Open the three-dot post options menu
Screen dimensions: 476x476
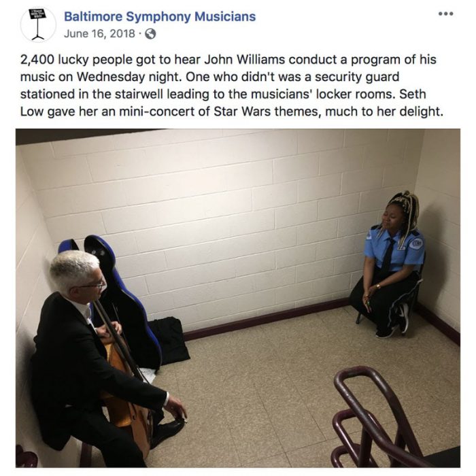(x=446, y=14)
